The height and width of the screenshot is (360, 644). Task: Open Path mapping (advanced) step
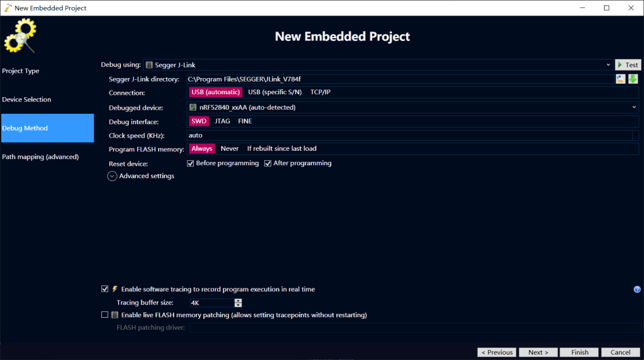click(47, 157)
